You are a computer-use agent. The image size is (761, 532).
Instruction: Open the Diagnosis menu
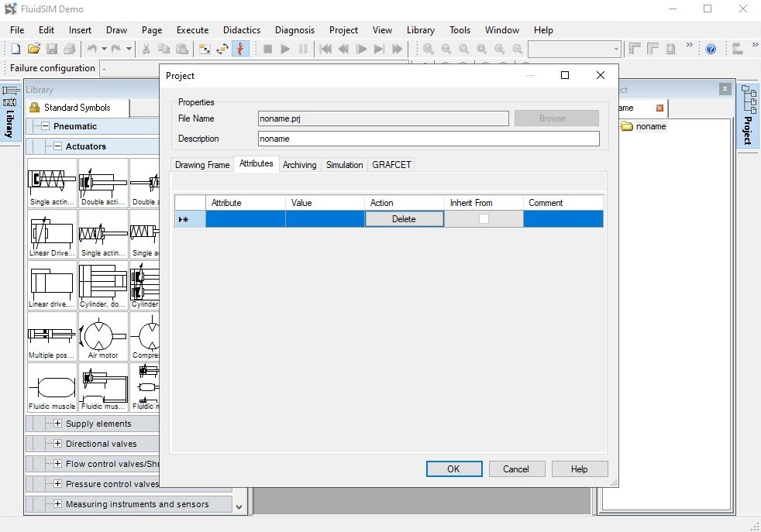[294, 30]
